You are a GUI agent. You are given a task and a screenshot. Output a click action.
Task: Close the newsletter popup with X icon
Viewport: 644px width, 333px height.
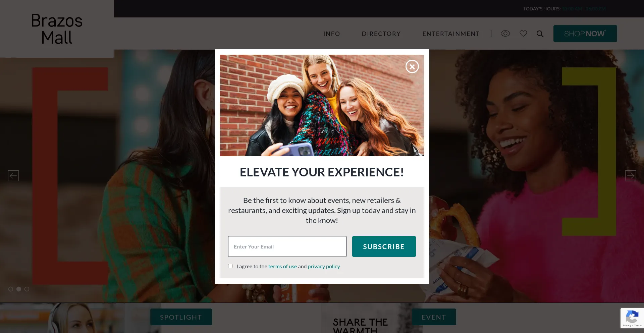[x=412, y=66]
